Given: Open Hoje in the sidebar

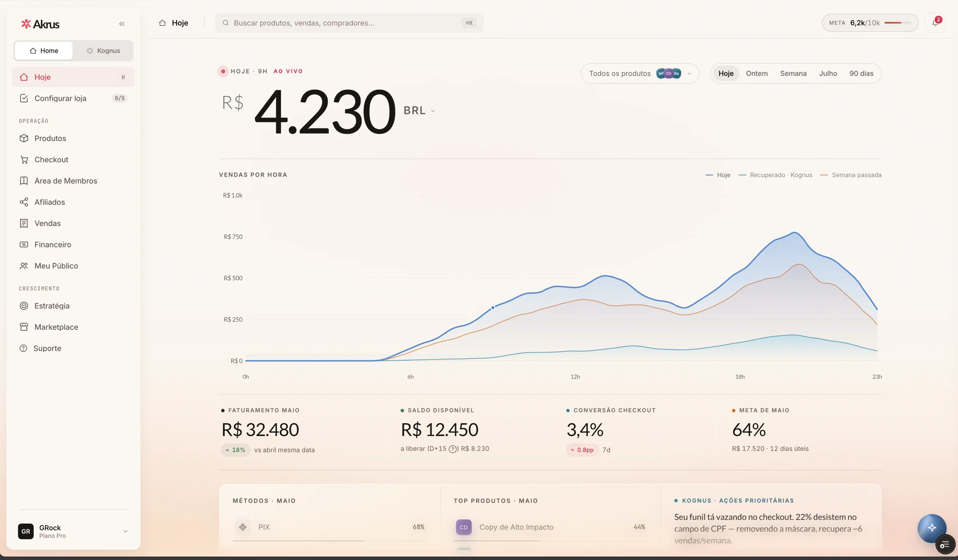Looking at the screenshot, I should 73,77.
